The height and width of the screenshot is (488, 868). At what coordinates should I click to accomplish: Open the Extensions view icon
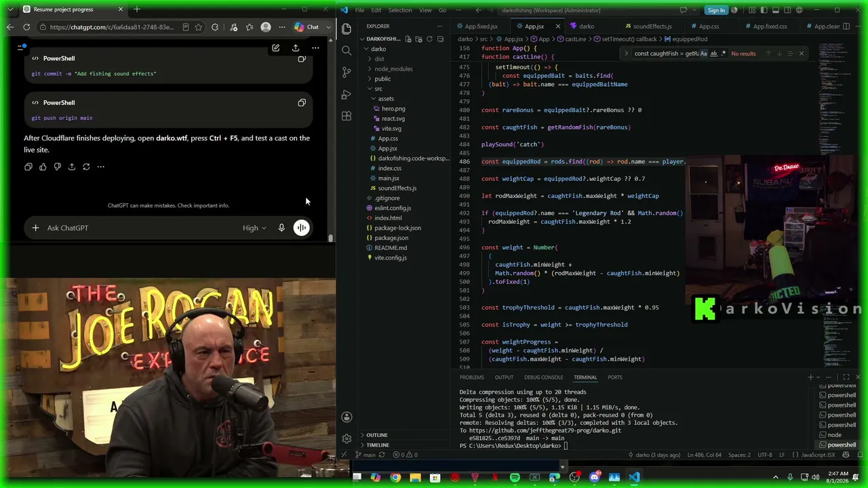347,116
